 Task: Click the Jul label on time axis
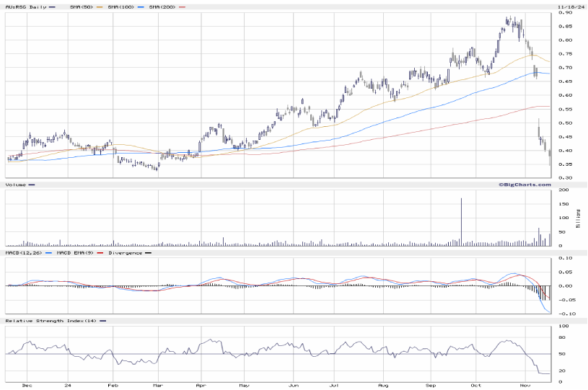point(335,386)
